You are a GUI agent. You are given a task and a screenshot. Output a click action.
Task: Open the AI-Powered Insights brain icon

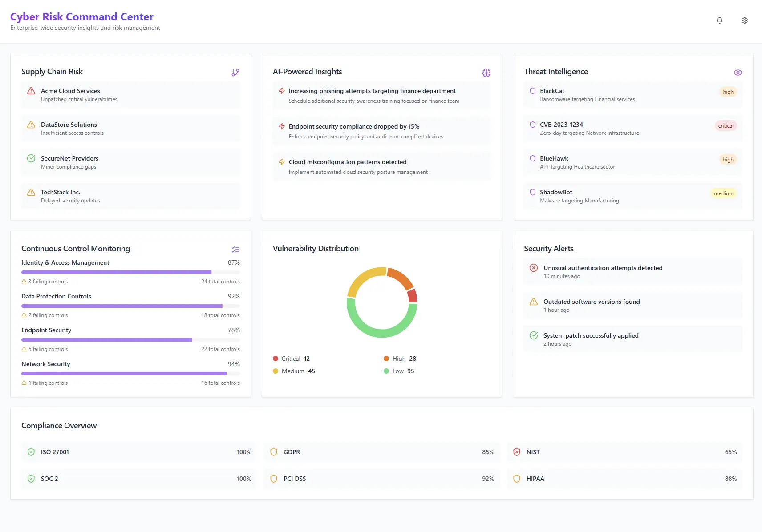click(486, 72)
